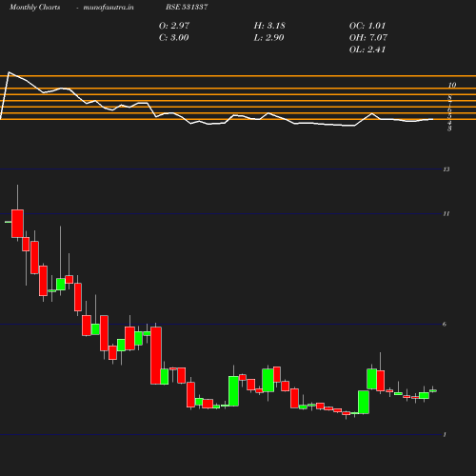This screenshot has height=476, width=476.
Task: Click the 'OH: 7.07' value
Action: [368, 38]
